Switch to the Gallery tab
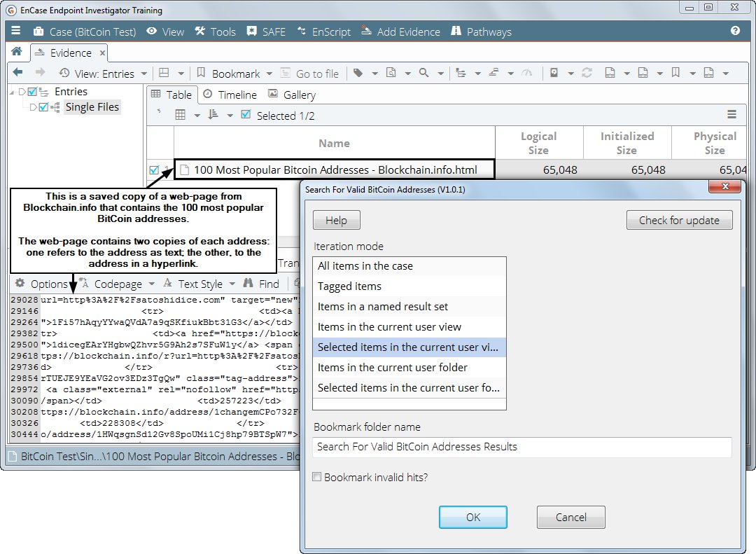The image size is (756, 554). [292, 95]
